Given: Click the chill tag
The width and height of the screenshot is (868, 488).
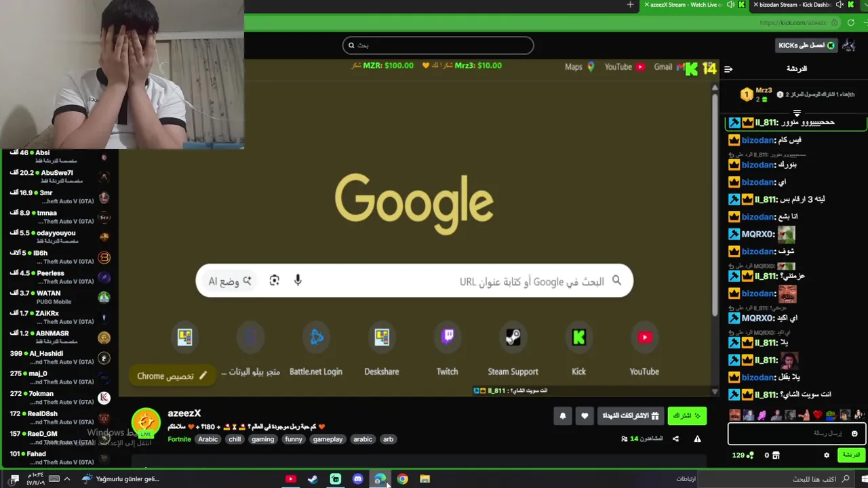Looking at the screenshot, I should click(x=235, y=439).
